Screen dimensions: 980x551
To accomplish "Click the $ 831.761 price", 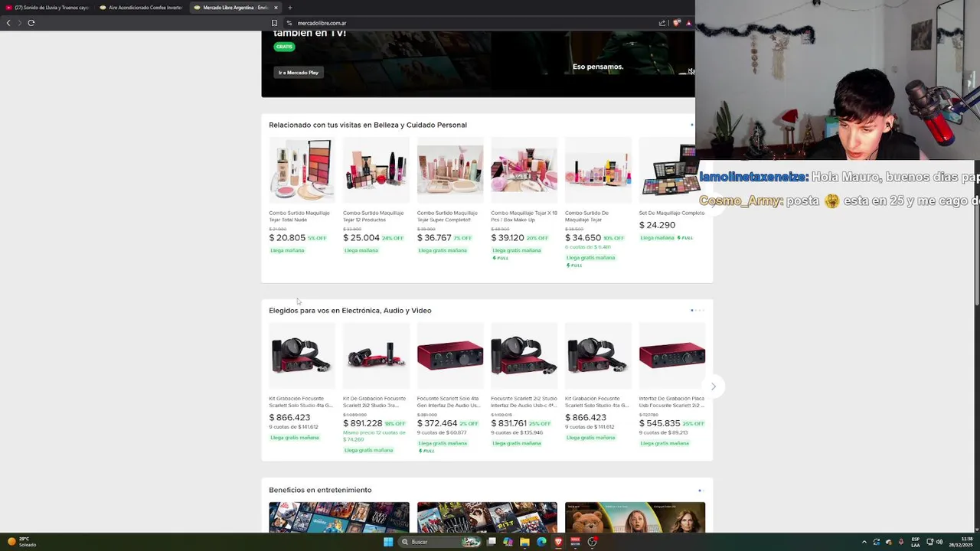I will coord(509,423).
